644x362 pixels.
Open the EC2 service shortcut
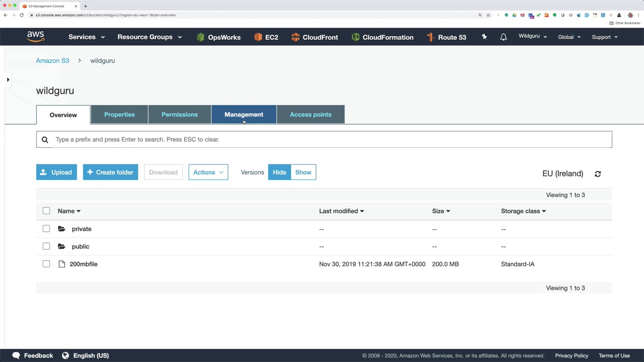point(266,37)
